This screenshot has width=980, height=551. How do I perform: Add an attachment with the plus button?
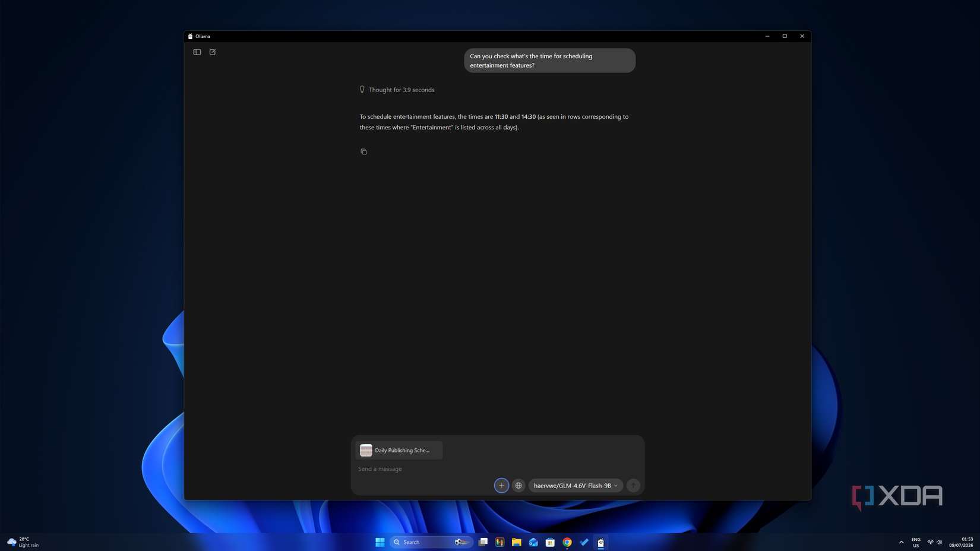501,486
